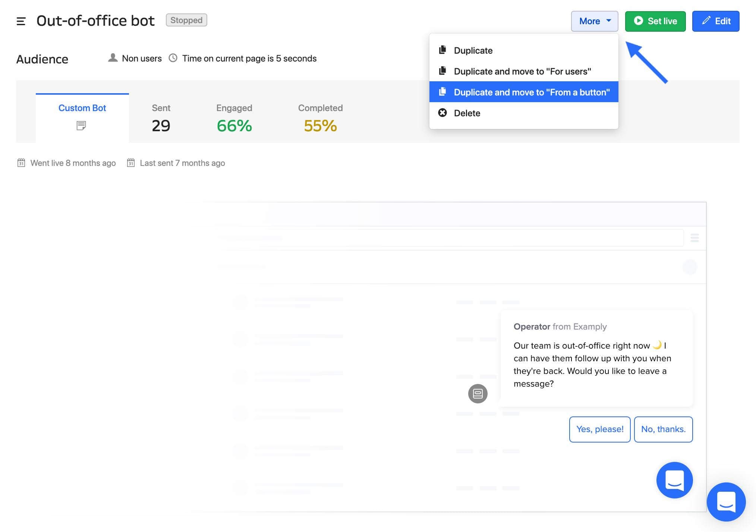Click the Audience heading
The image size is (756, 532).
click(42, 59)
